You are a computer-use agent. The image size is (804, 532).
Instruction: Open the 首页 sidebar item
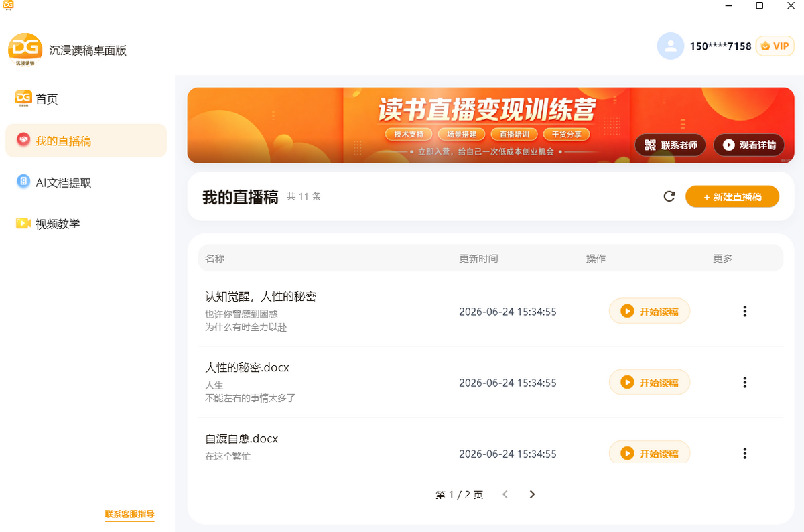pos(86,99)
